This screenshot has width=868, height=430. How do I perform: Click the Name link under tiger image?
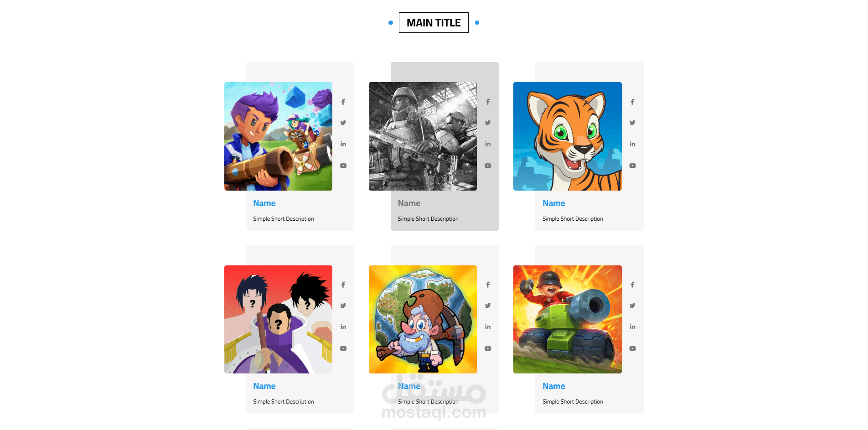(x=553, y=203)
